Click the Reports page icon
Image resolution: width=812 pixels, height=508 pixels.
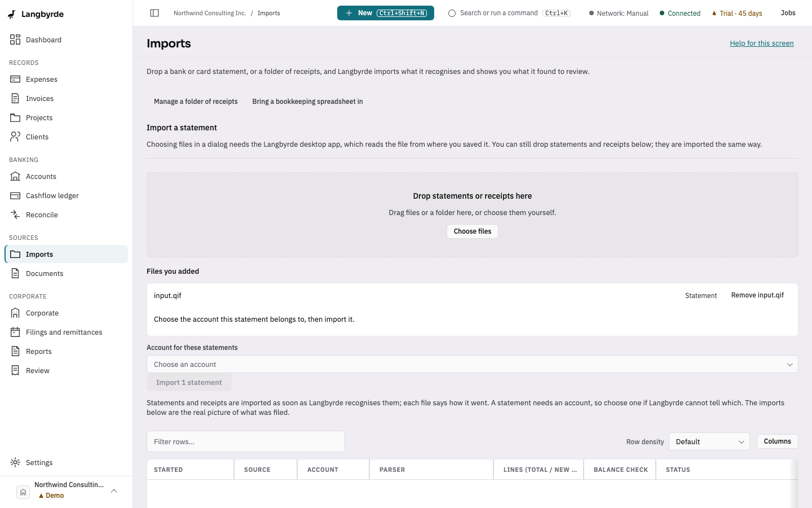[15, 351]
